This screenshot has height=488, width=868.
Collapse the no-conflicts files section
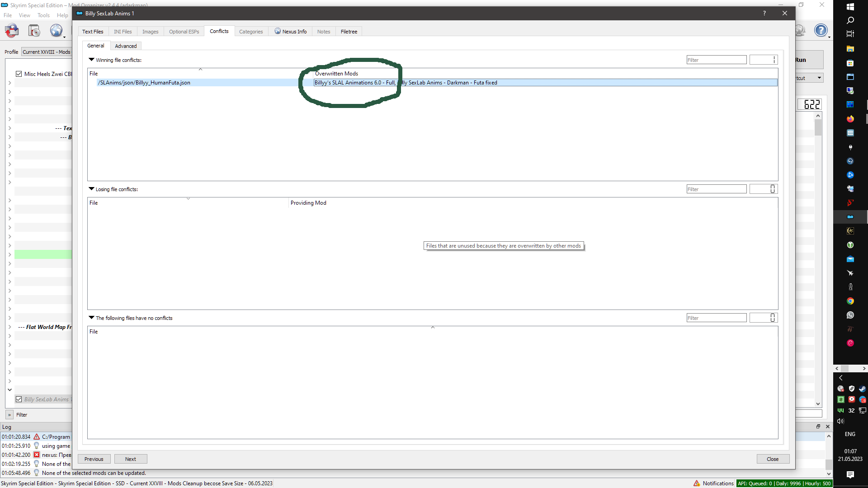[91, 318]
